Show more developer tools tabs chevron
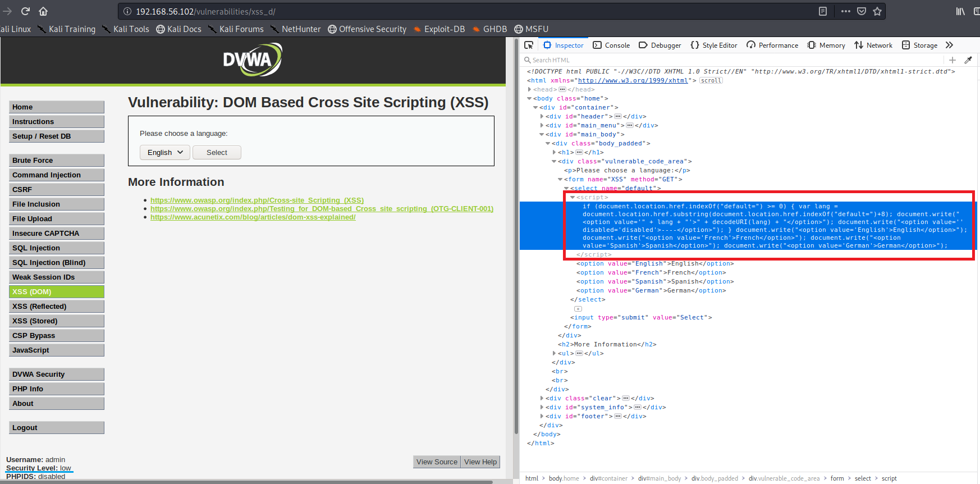Image resolution: width=980 pixels, height=484 pixels. [x=949, y=45]
